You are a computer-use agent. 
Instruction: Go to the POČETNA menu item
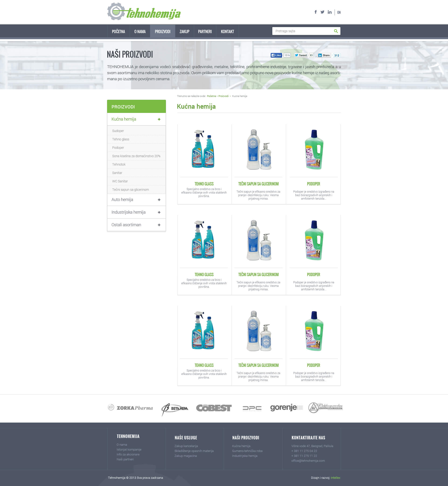118,31
